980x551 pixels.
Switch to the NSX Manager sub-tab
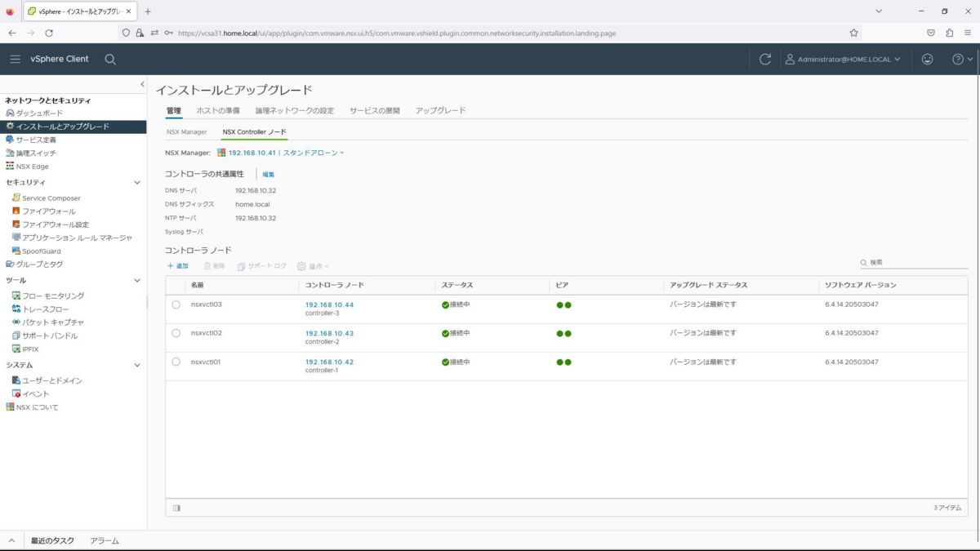[x=187, y=131]
